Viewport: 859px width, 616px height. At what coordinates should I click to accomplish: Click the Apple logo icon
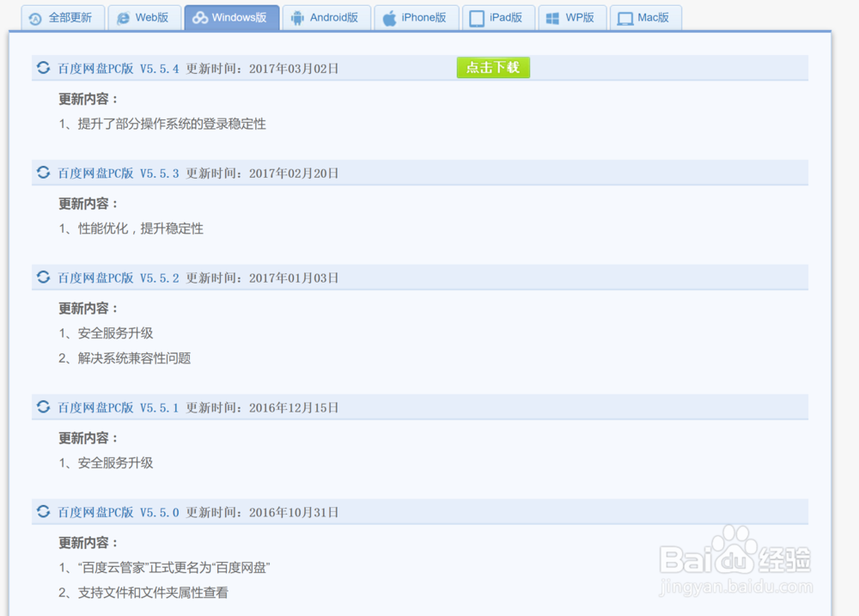(389, 18)
